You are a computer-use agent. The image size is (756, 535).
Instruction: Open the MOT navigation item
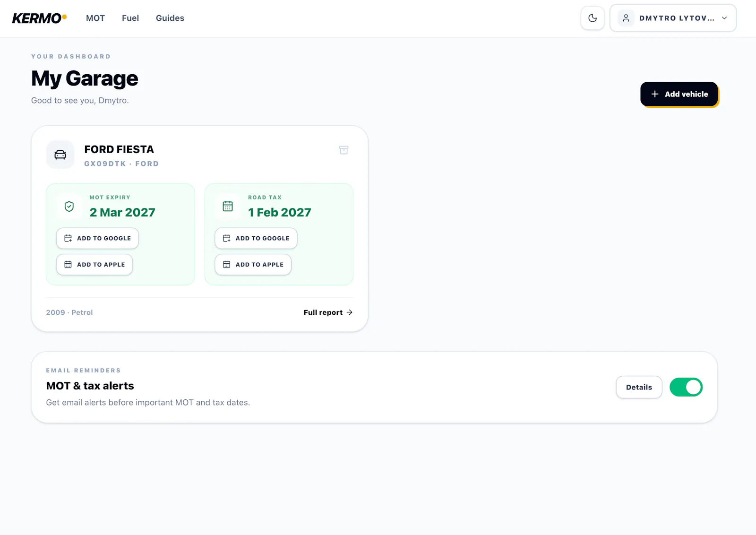[95, 18]
